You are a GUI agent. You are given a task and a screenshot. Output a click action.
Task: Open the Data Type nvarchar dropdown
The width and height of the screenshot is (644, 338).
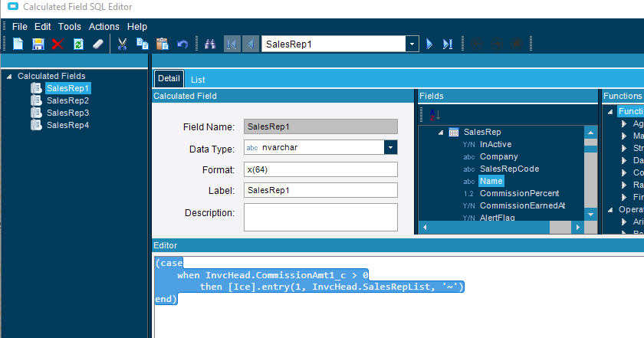tap(390, 147)
